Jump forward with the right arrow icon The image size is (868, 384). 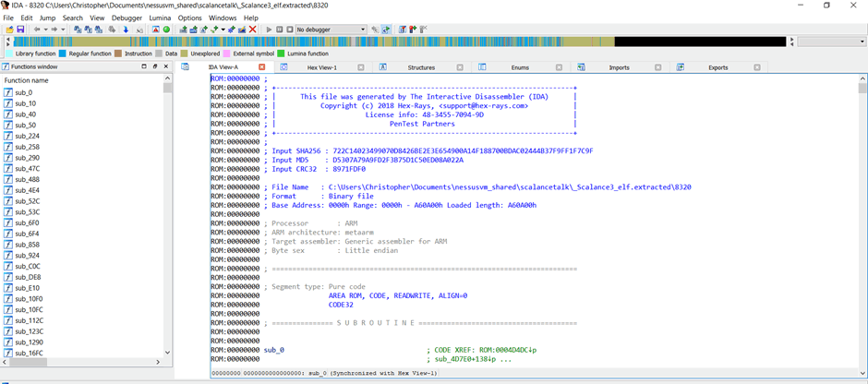point(54,30)
